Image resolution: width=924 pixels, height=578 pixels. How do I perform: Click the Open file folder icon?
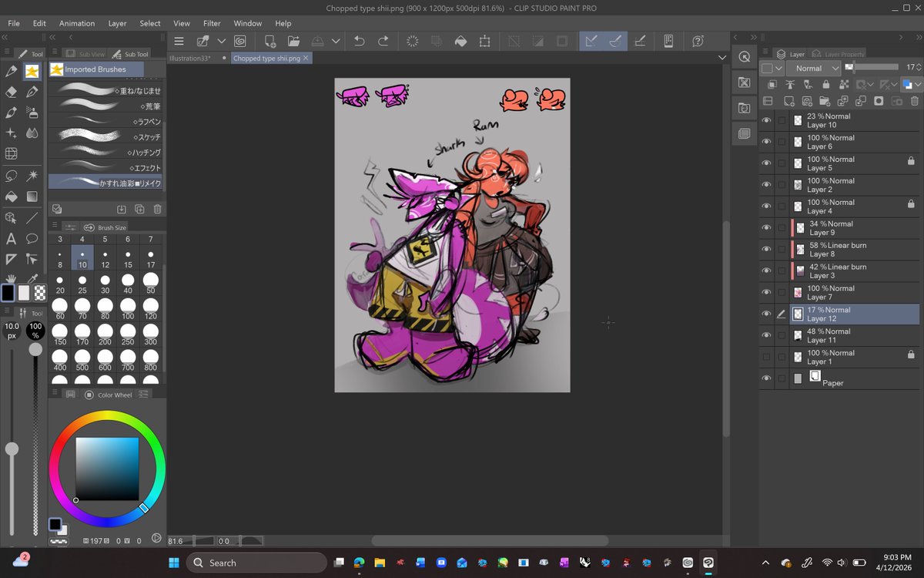pyautogui.click(x=293, y=41)
